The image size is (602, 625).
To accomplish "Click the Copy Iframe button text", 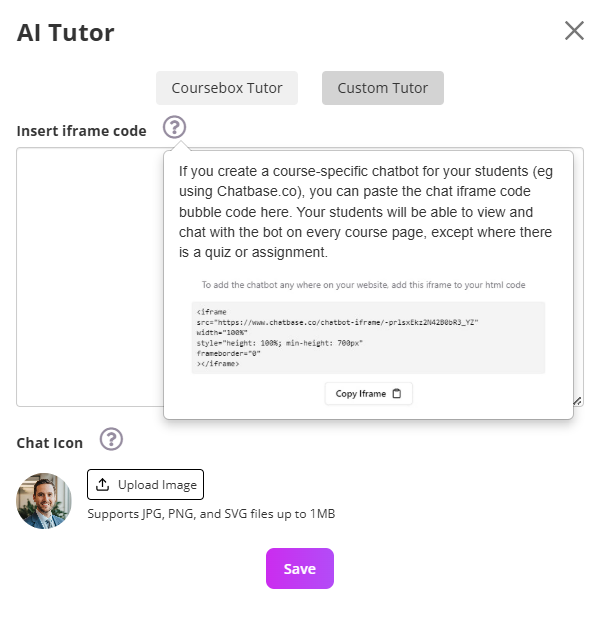I will (360, 394).
